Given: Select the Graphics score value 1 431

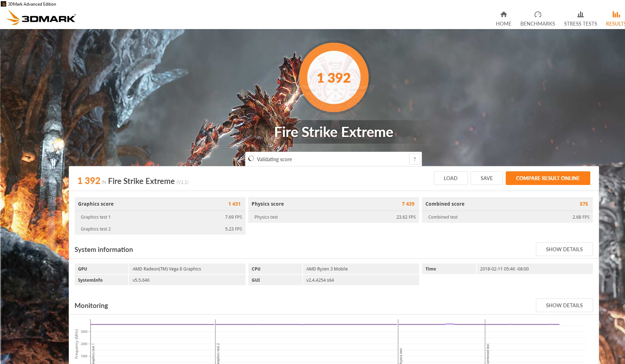Looking at the screenshot, I should [x=234, y=204].
